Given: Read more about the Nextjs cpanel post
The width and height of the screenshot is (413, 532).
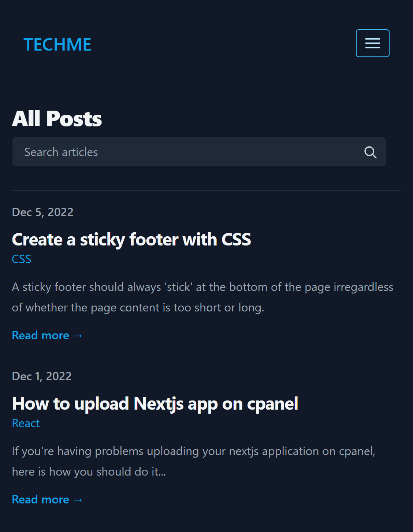Looking at the screenshot, I should [x=41, y=499].
